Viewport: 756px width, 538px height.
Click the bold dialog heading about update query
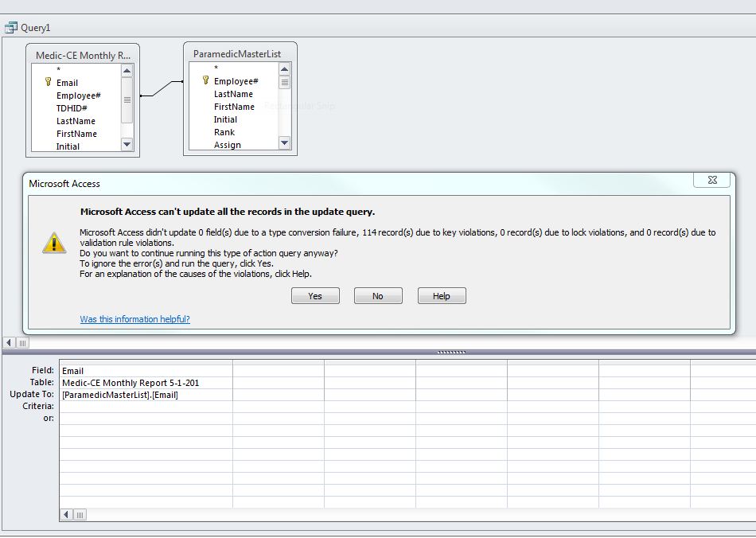228,212
